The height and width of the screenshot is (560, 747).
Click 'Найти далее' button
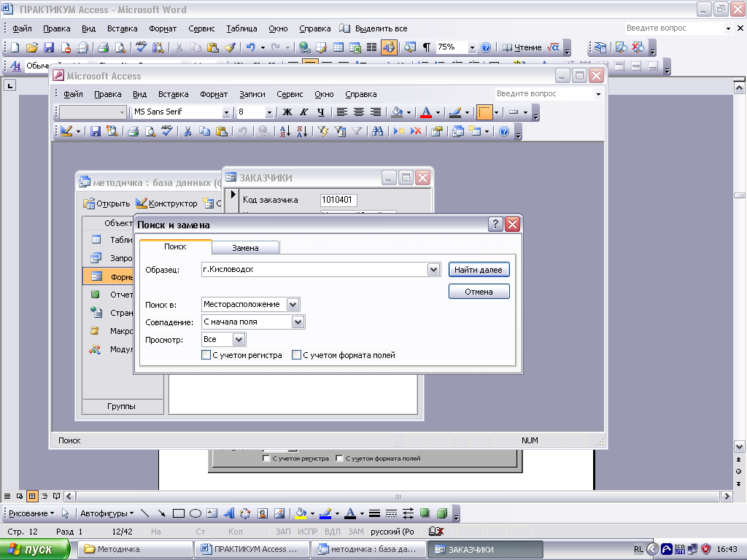pos(479,270)
